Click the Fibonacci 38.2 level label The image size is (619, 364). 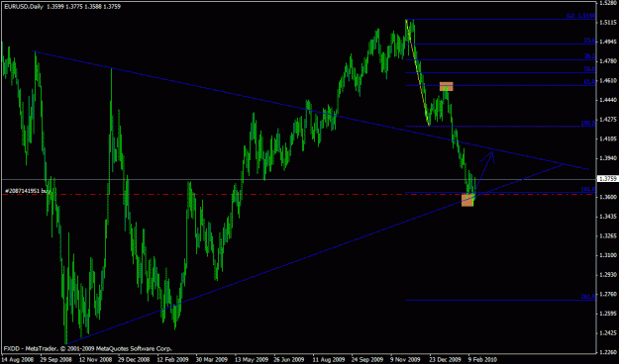(589, 56)
